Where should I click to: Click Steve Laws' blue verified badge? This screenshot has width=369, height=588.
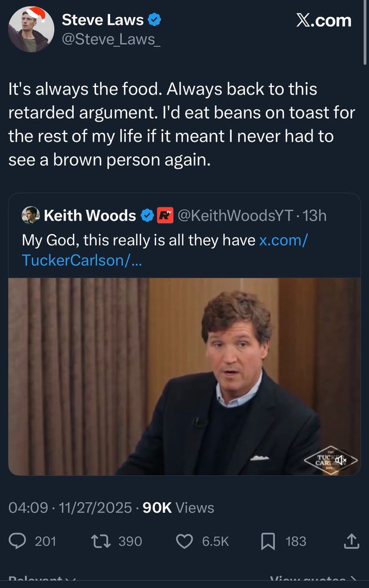click(155, 21)
